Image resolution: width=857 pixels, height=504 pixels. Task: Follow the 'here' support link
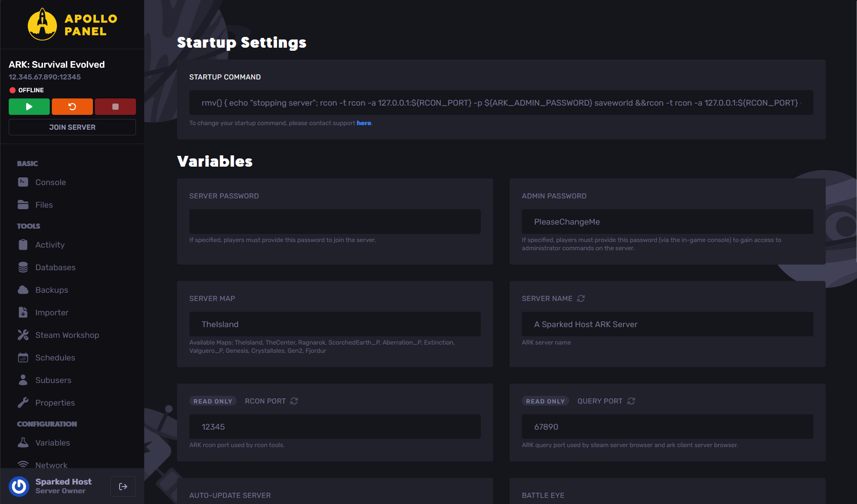pyautogui.click(x=363, y=123)
